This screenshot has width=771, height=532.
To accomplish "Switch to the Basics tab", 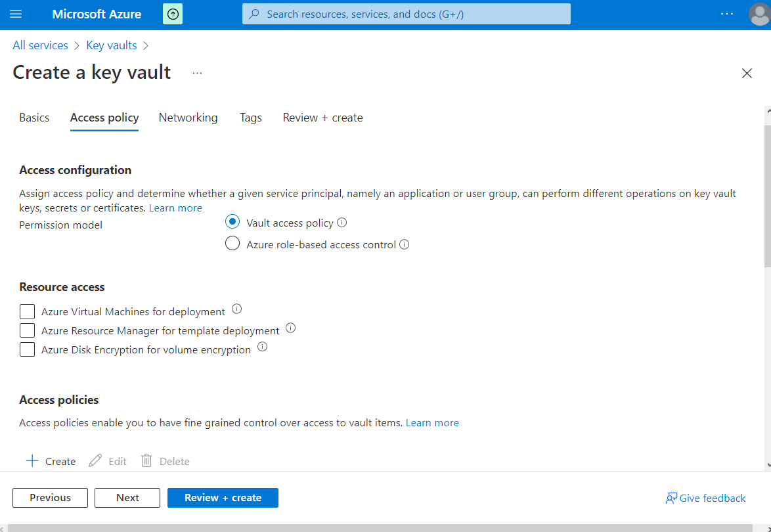I will click(34, 118).
